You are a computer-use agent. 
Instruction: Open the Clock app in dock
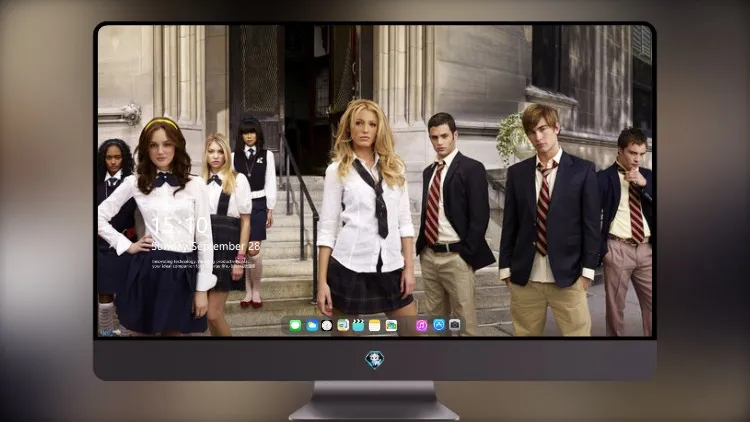(327, 326)
